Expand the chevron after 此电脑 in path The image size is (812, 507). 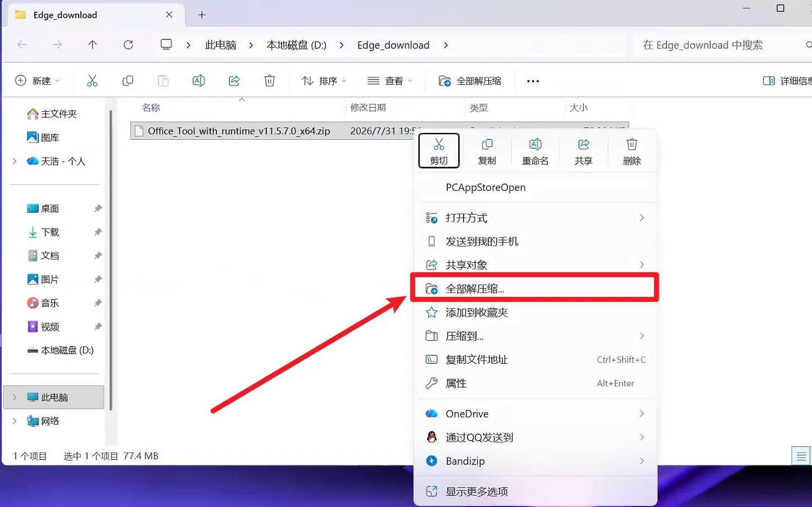[x=251, y=45]
